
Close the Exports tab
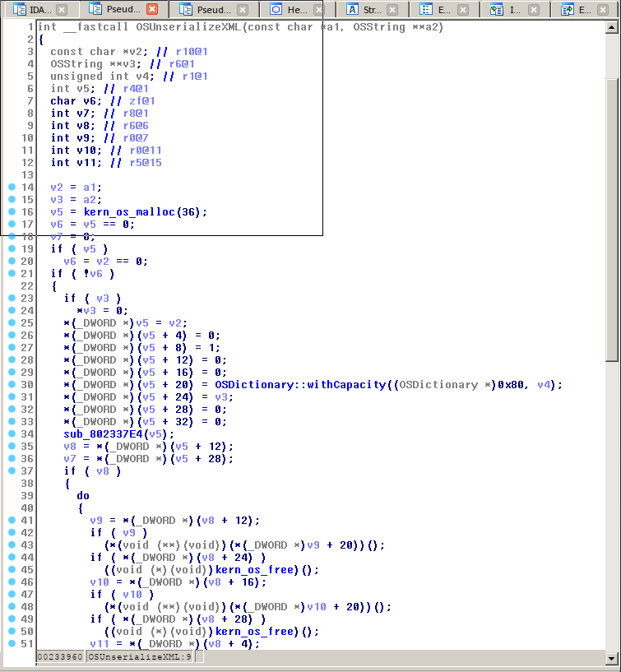[603, 9]
